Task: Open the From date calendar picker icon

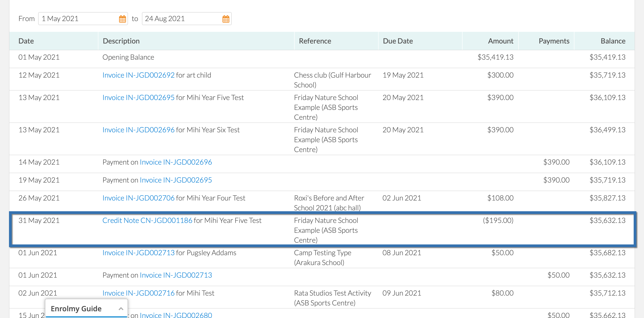Action: pos(122,19)
